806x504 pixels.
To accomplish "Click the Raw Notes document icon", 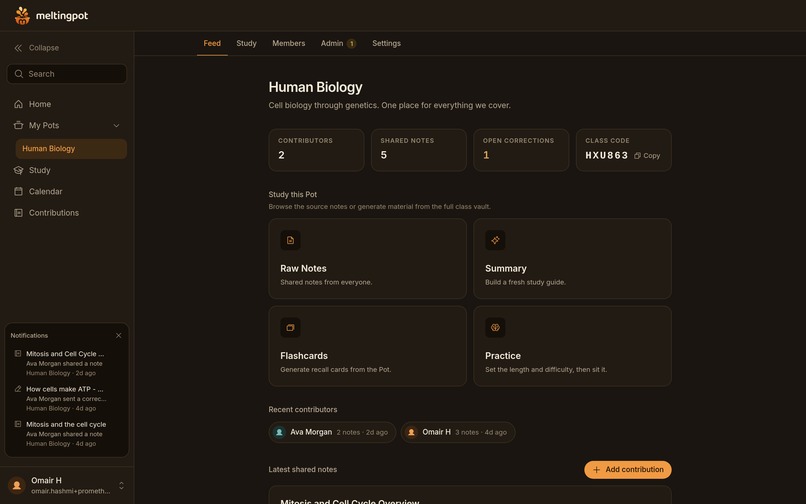I will click(x=290, y=240).
